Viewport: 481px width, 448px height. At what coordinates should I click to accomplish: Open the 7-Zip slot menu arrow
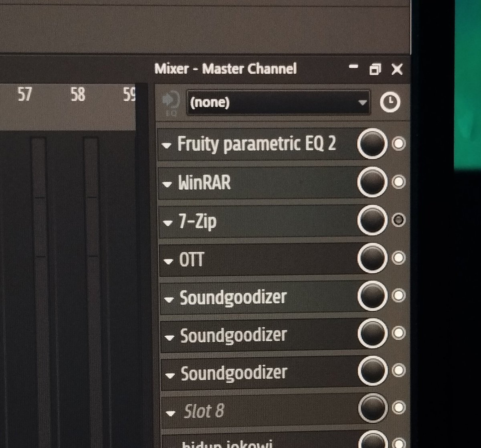tap(168, 223)
